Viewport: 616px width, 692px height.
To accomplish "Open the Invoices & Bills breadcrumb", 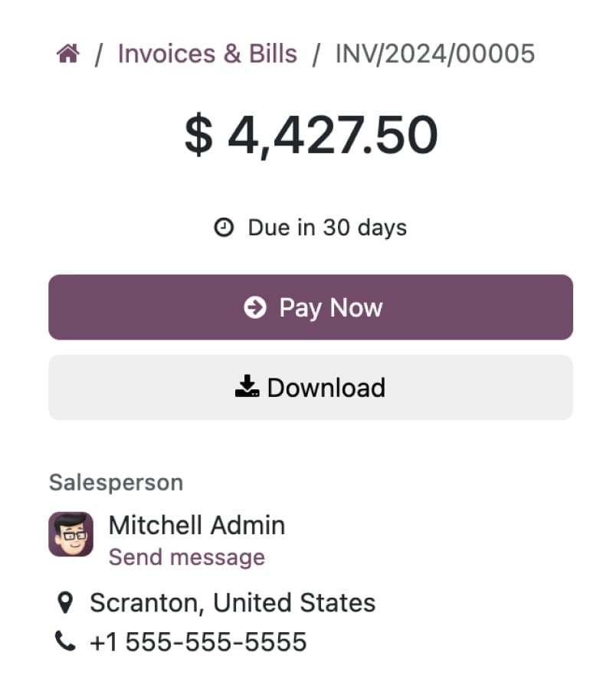I will [208, 54].
